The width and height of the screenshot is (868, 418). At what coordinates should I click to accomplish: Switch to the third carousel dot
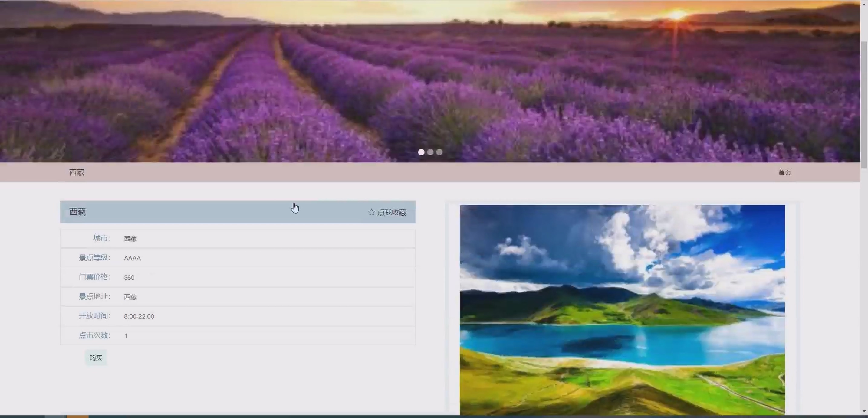tap(439, 152)
